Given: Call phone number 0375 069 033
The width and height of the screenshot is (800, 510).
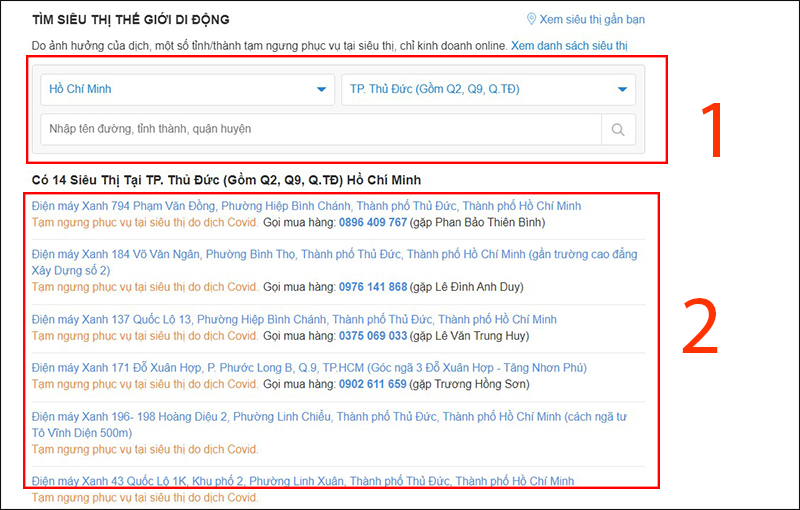Looking at the screenshot, I should tap(372, 336).
